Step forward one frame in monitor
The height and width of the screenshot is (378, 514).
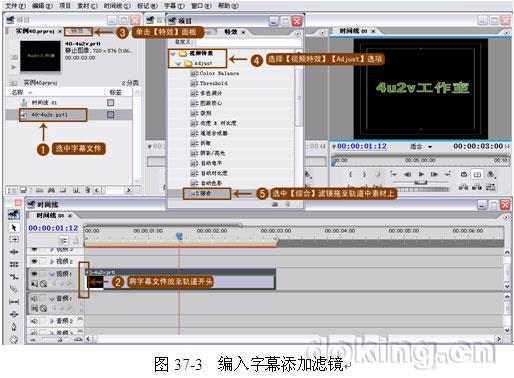434,174
